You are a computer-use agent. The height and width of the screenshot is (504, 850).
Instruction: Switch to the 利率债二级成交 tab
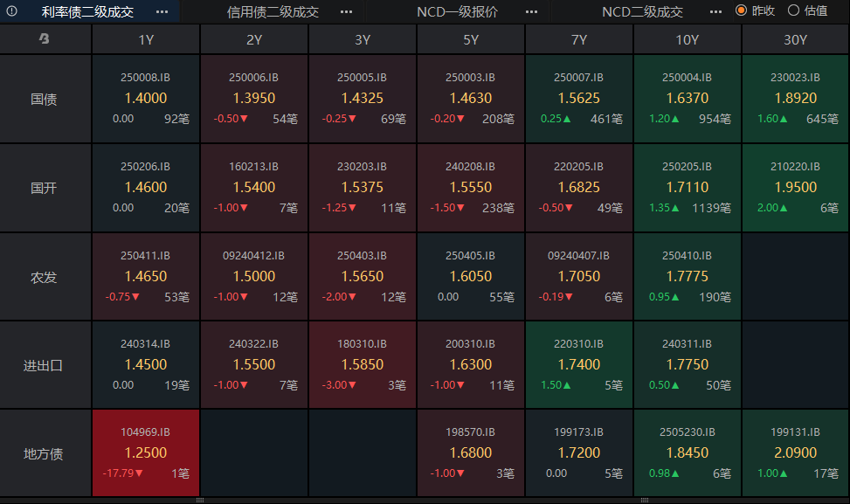88,11
